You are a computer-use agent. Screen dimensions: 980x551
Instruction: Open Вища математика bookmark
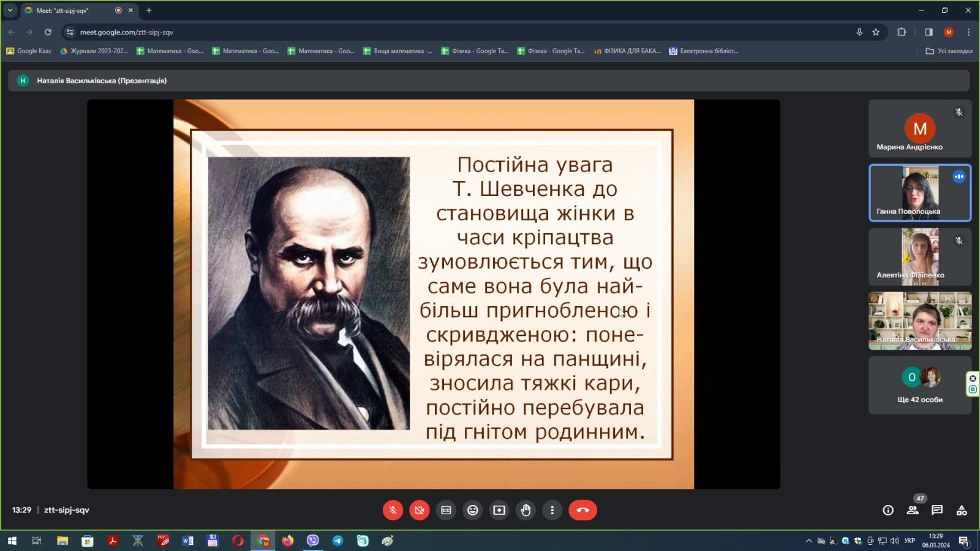[x=398, y=51]
